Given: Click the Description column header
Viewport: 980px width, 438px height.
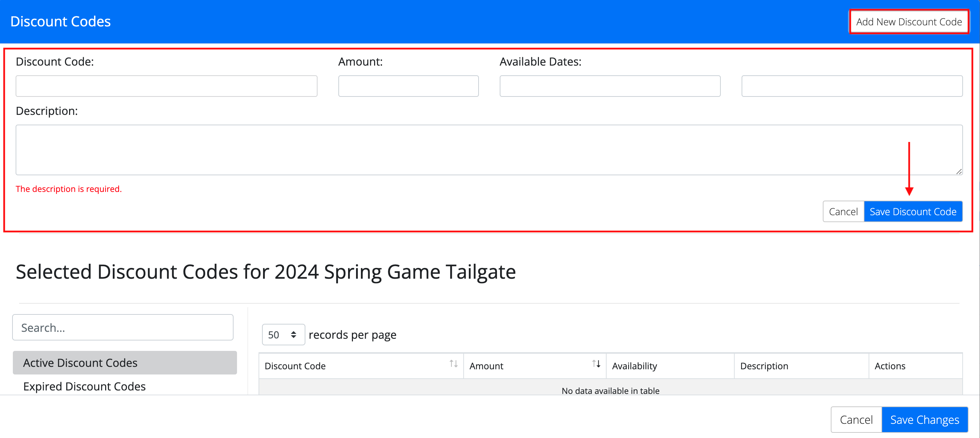Looking at the screenshot, I should pyautogui.click(x=763, y=366).
